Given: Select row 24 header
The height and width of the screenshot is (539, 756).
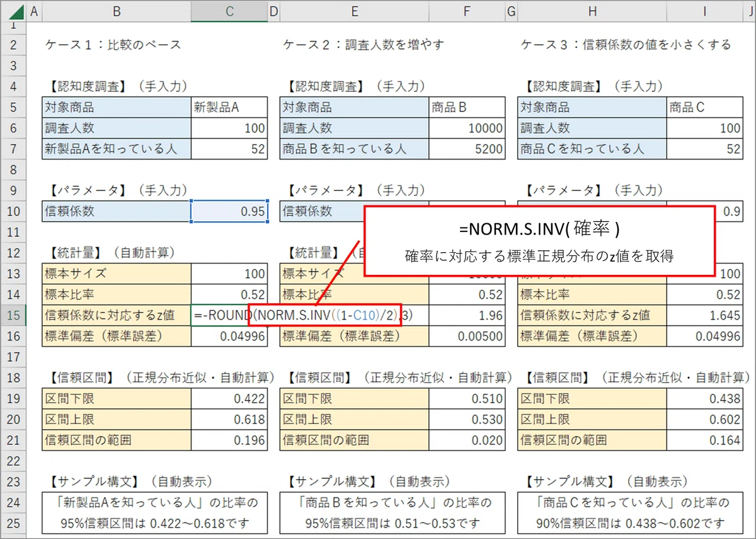Looking at the screenshot, I should coord(13,502).
